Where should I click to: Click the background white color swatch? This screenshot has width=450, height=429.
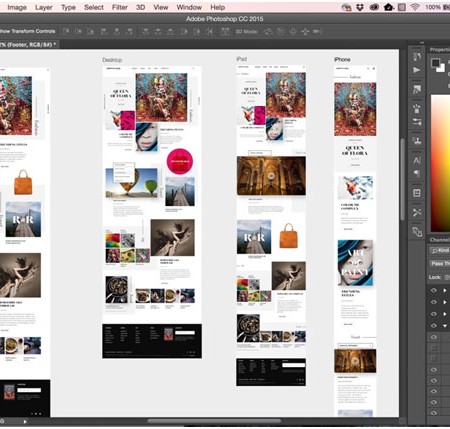[x=441, y=68]
